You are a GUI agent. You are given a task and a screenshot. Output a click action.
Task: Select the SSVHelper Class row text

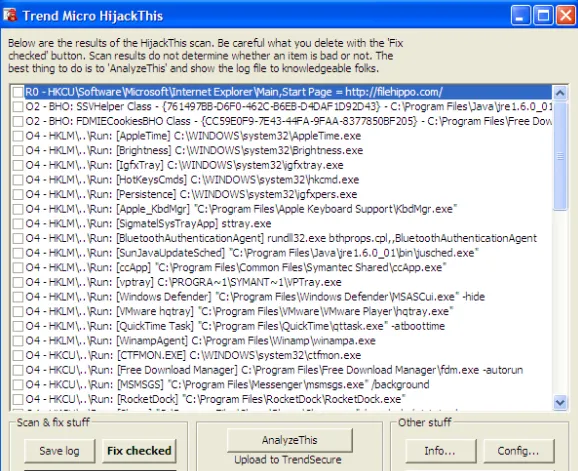(289, 107)
